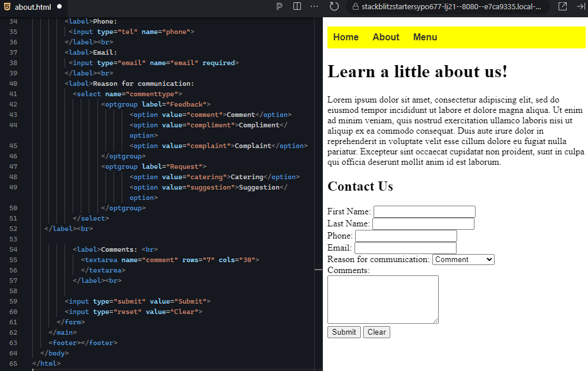Image resolution: width=588 pixels, height=371 pixels.
Task: Click inside the First Name field
Action: coord(424,211)
